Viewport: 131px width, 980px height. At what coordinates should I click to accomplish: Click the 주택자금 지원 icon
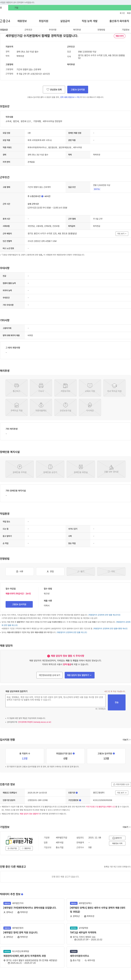(x=17, y=407)
